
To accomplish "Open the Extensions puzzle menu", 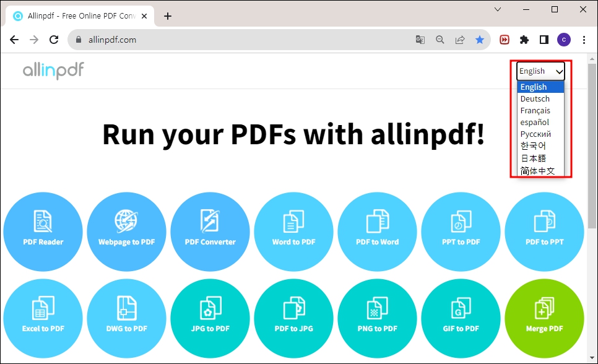I will [524, 40].
